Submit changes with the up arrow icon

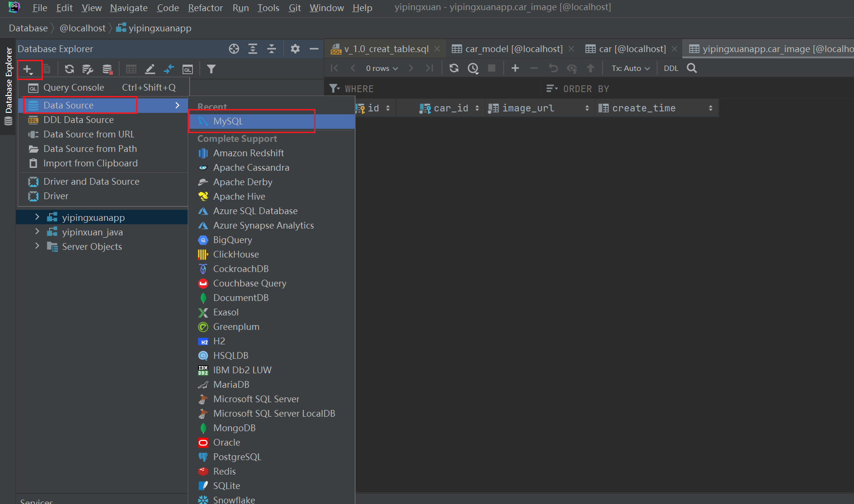point(591,68)
